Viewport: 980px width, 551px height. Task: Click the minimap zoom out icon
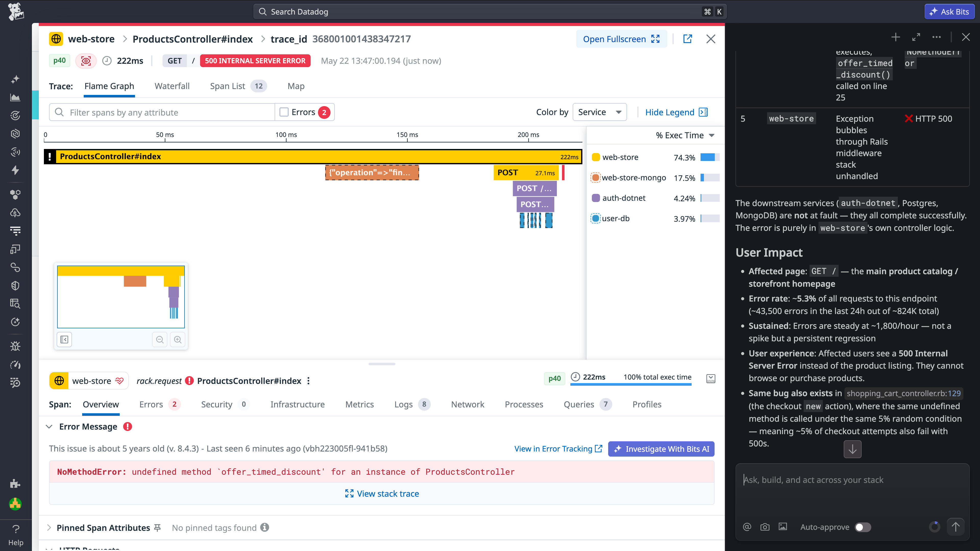tap(160, 340)
